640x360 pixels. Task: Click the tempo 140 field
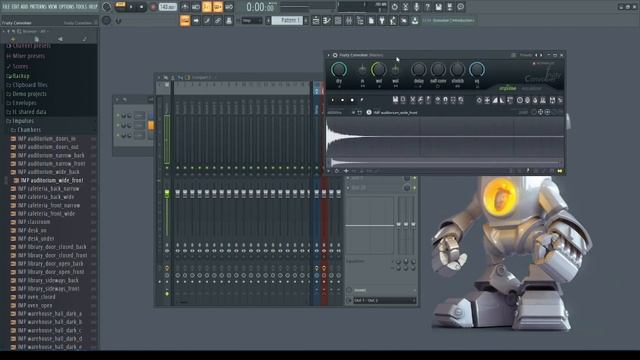167,7
